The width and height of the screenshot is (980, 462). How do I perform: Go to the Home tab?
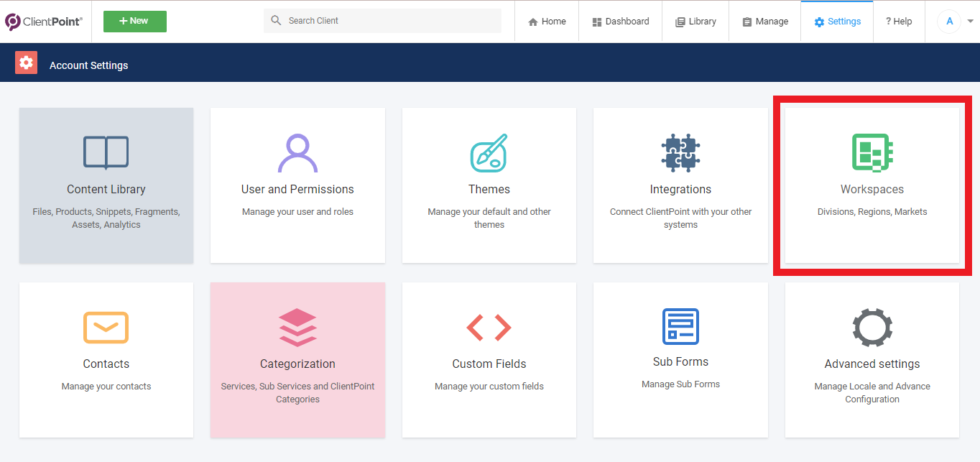[547, 22]
